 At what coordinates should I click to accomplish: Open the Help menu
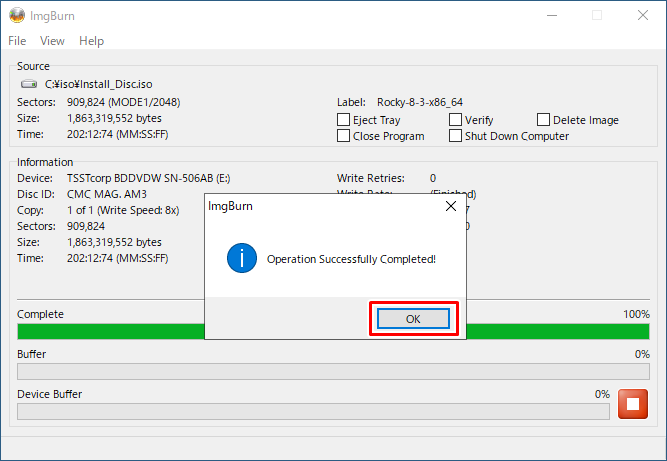click(91, 41)
